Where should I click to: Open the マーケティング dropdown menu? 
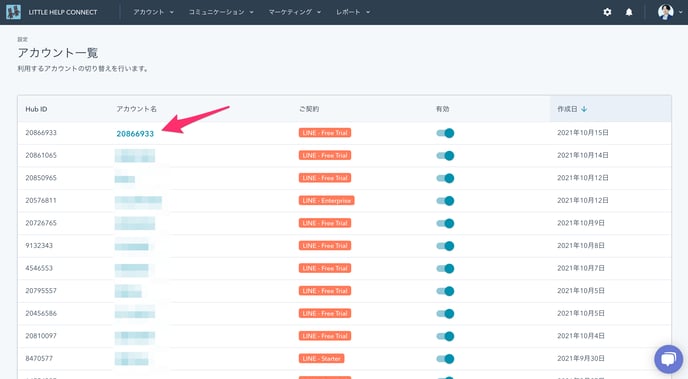tap(294, 12)
